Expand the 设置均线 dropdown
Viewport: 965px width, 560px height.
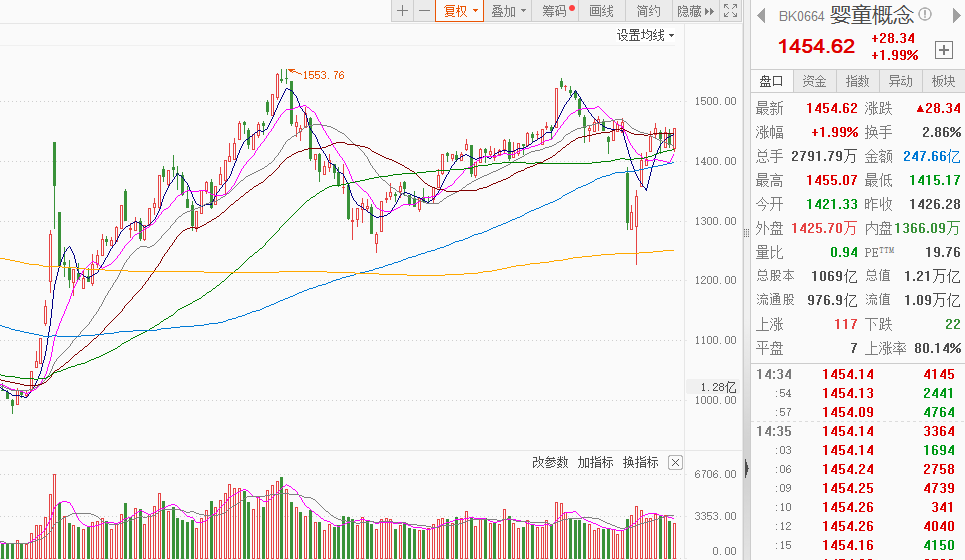645,35
